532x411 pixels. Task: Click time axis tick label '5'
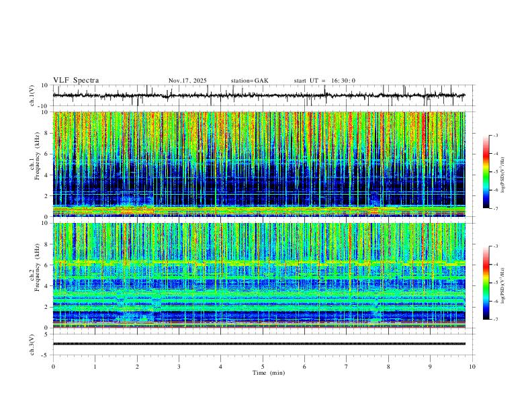pyautogui.click(x=263, y=367)
